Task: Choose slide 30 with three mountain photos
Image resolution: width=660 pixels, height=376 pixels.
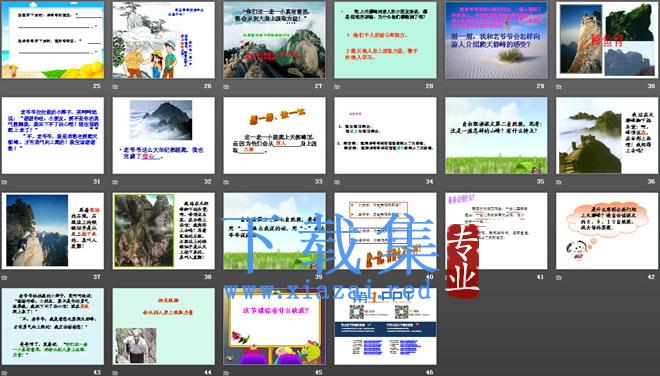Action: pyautogui.click(x=607, y=40)
